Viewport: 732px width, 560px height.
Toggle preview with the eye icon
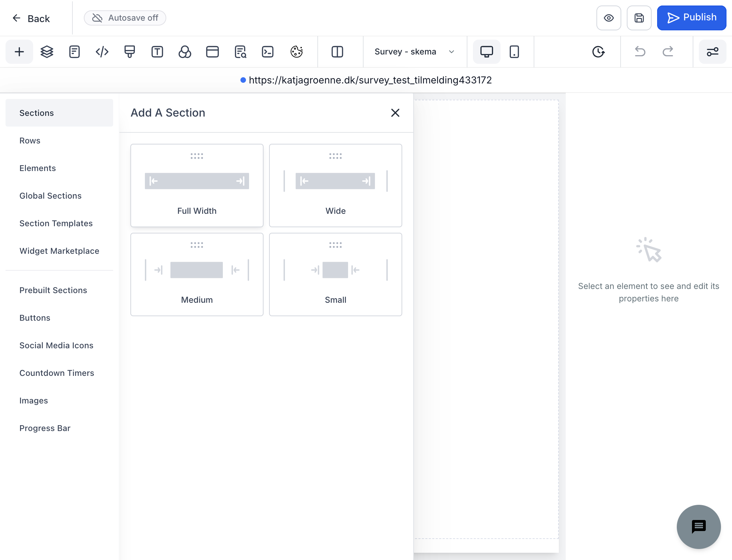[609, 18]
